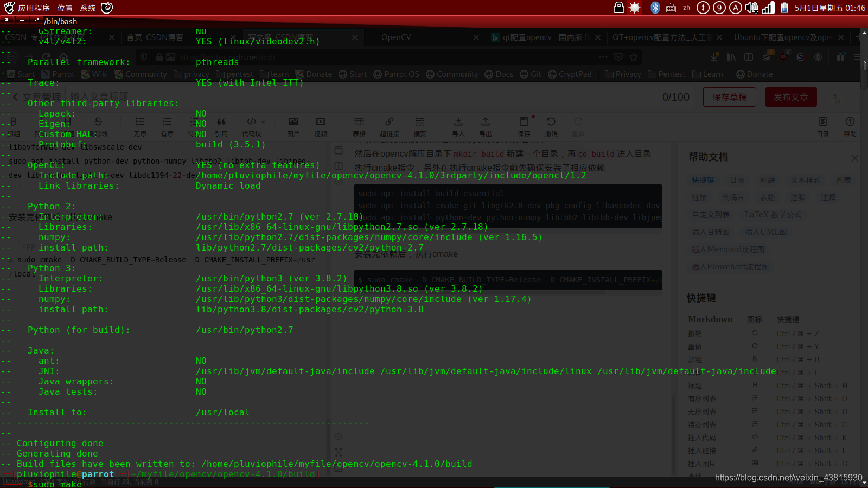Select 插入Flowchart流程图 help item
The height and width of the screenshot is (488, 868).
[x=730, y=267]
